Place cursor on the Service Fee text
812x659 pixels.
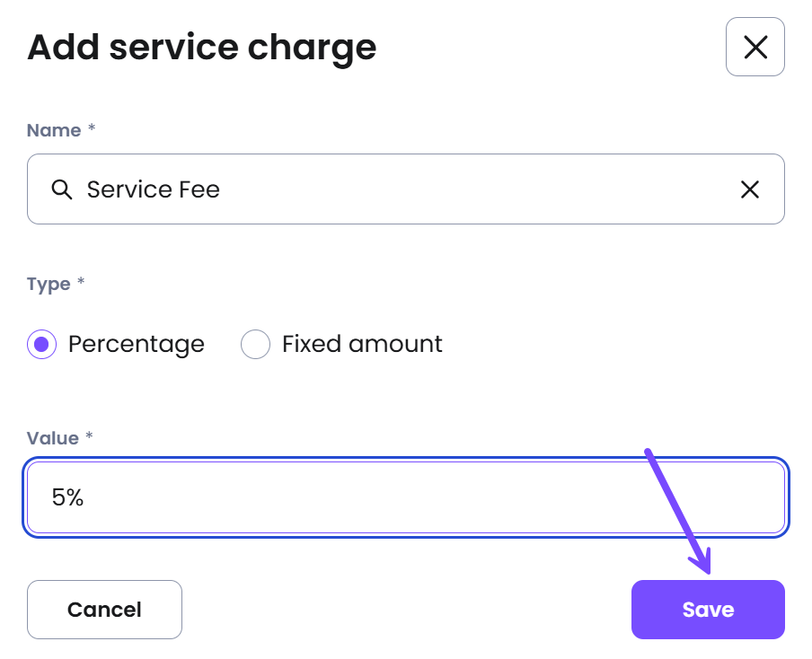tap(154, 189)
